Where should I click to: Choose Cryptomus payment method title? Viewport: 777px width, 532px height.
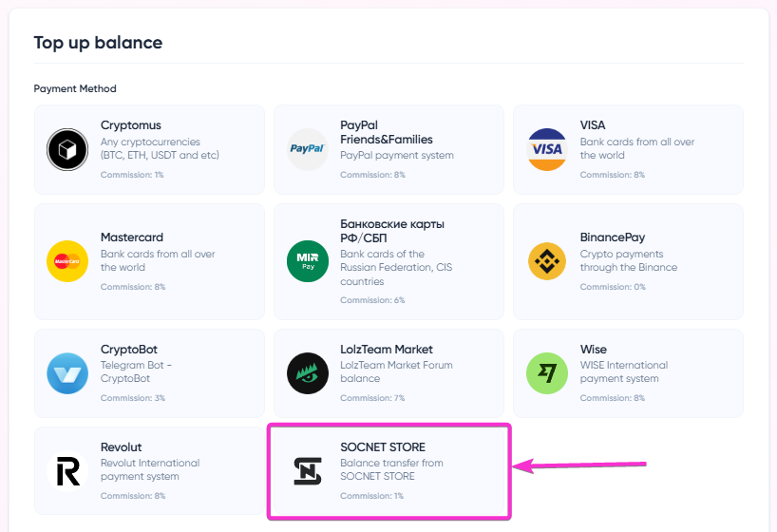tap(131, 125)
